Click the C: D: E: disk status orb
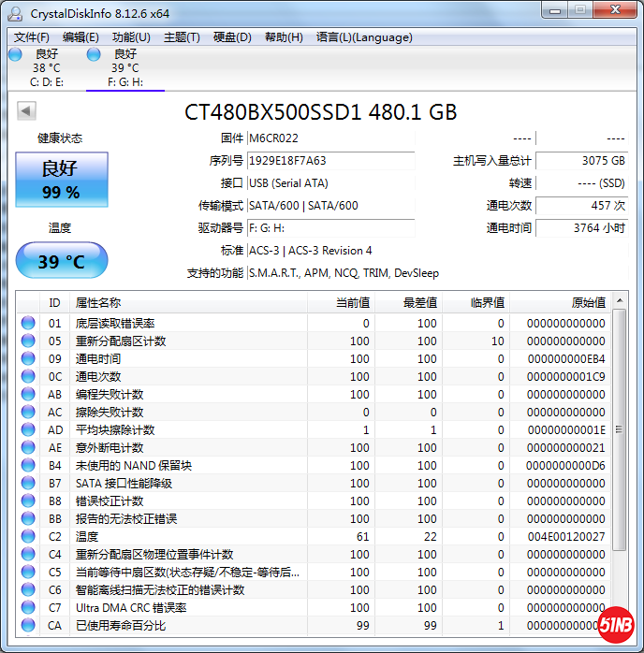This screenshot has width=644, height=653. coord(15,54)
